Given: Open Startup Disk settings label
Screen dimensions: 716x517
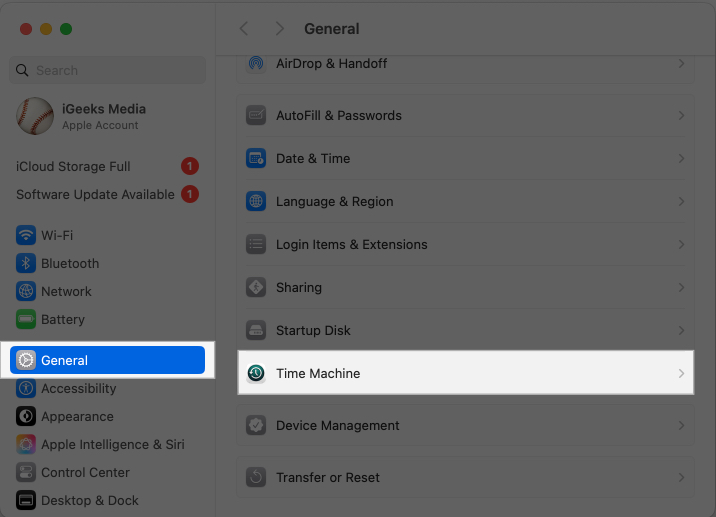Looking at the screenshot, I should pyautogui.click(x=313, y=331).
